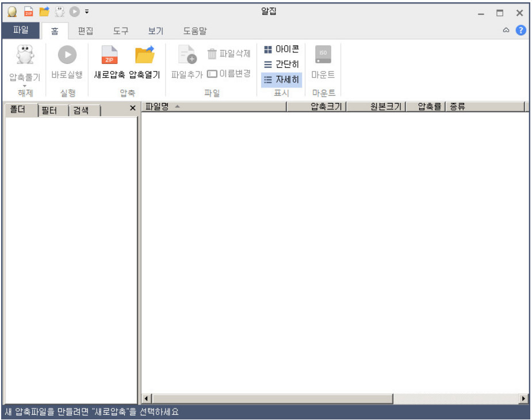Viewport: 532px width, 420px height.
Task: Click the ALZip egg logo icon
Action: [12, 12]
